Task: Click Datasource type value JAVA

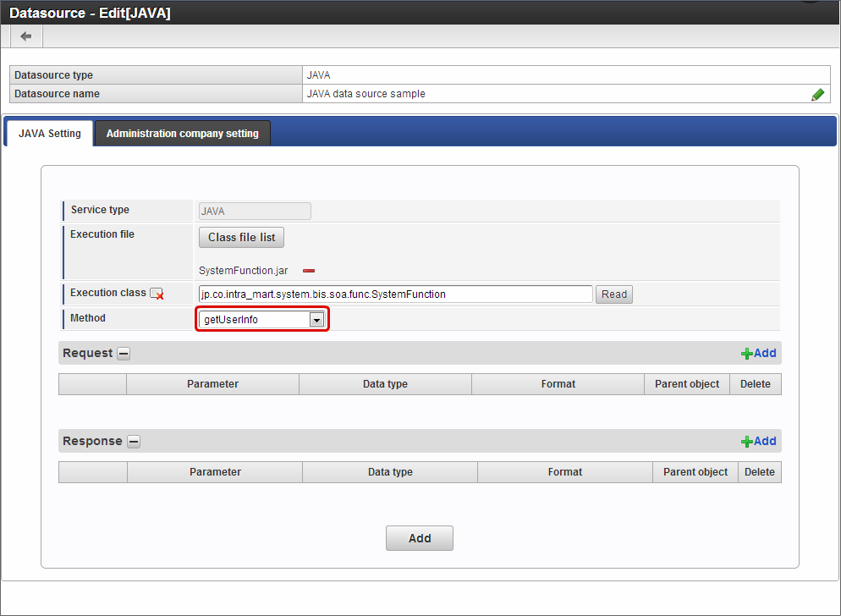Action: (x=319, y=75)
